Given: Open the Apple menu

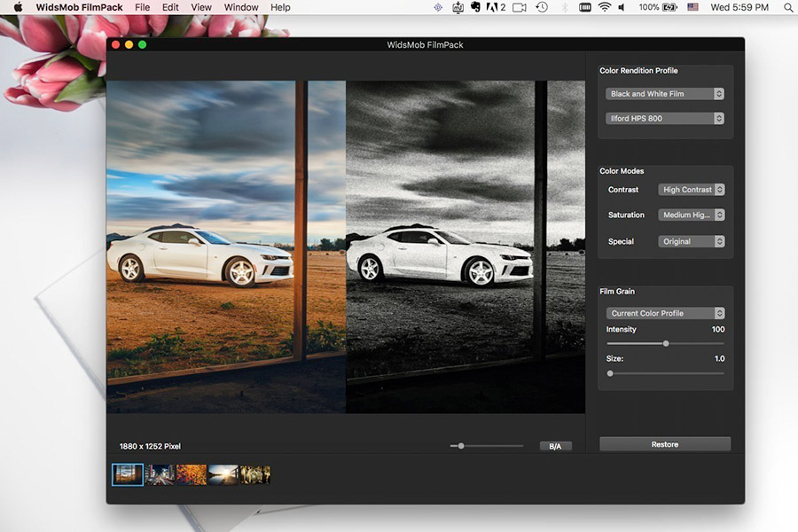Looking at the screenshot, I should [x=18, y=7].
